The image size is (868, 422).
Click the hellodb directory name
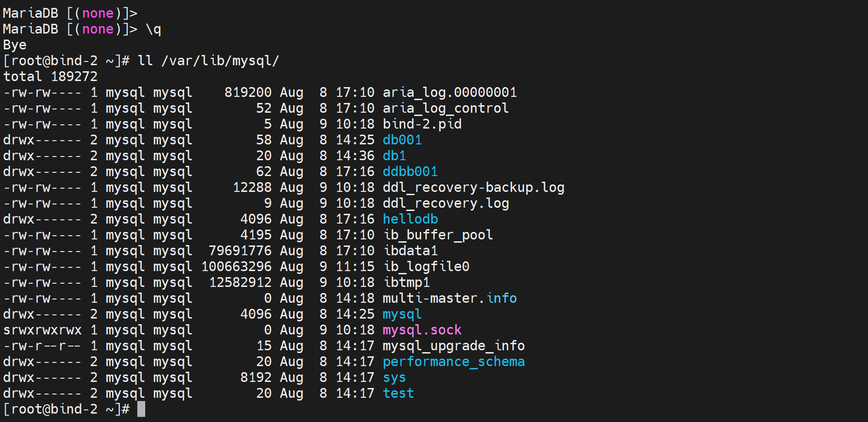[410, 219]
